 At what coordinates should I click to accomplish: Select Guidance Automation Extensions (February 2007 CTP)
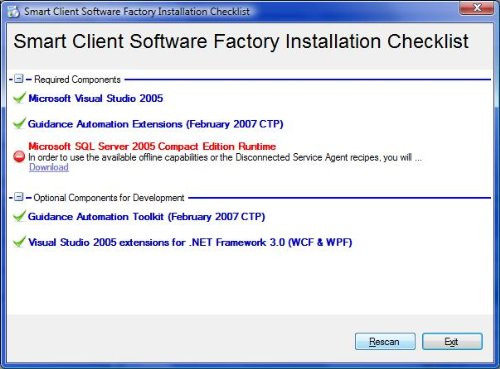pyautogui.click(x=156, y=124)
